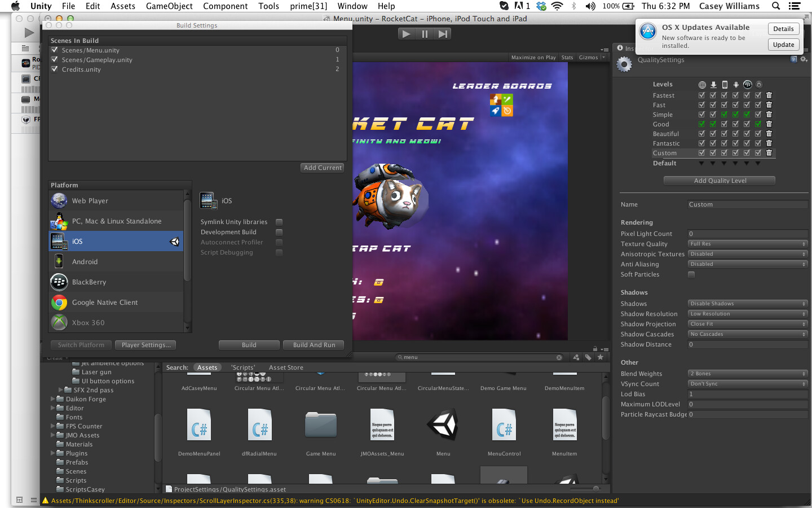The width and height of the screenshot is (812, 508).
Task: Select the Google Native Client platform
Action: click(x=116, y=302)
